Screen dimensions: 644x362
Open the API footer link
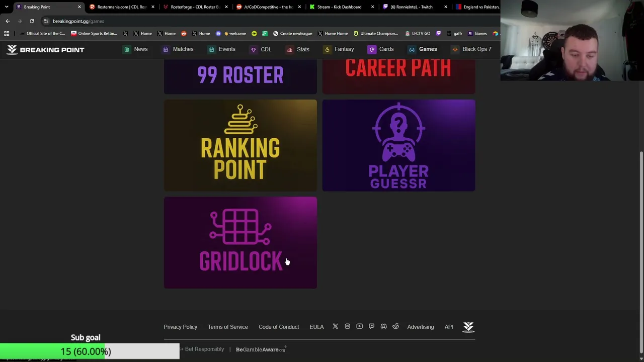(449, 327)
